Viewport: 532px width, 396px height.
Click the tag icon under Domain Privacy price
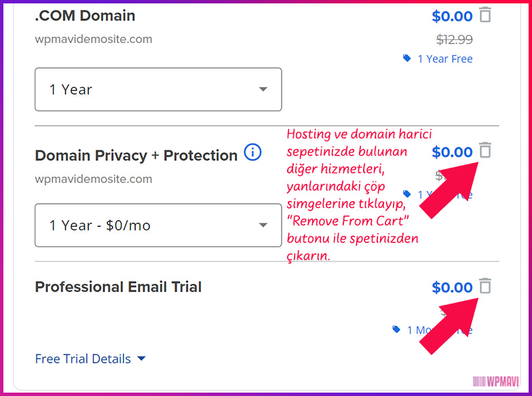[x=407, y=194]
